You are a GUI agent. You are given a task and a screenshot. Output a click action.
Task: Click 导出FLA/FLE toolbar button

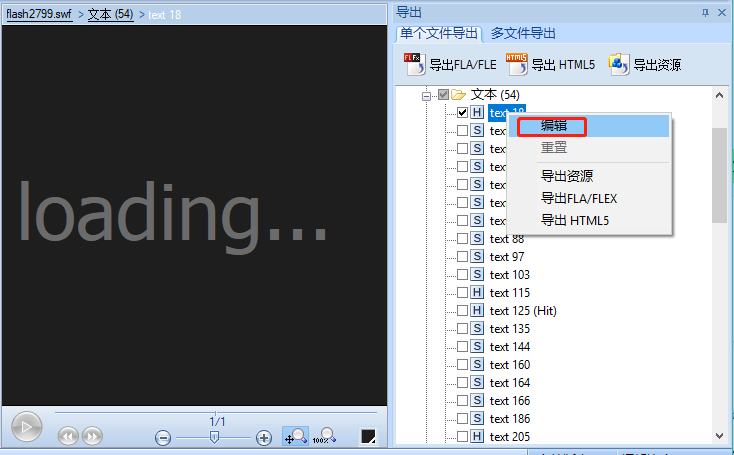(450, 65)
